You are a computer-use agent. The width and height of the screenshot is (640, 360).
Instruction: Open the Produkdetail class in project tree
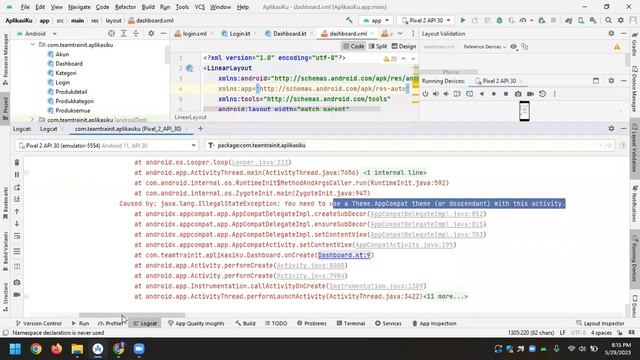(x=71, y=92)
